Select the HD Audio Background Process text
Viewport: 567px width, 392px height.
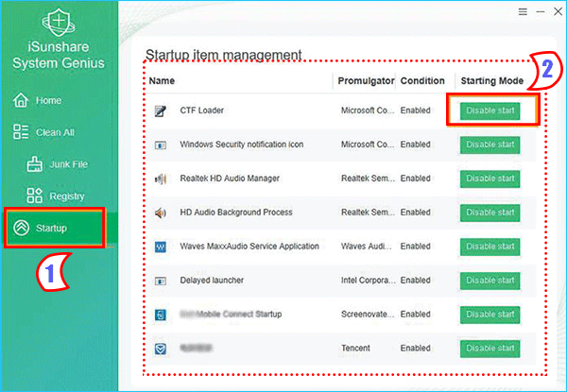coord(236,213)
